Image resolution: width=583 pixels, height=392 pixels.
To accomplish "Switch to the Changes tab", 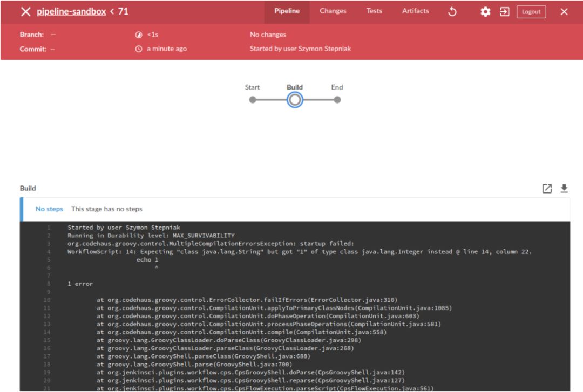I will [x=333, y=11].
